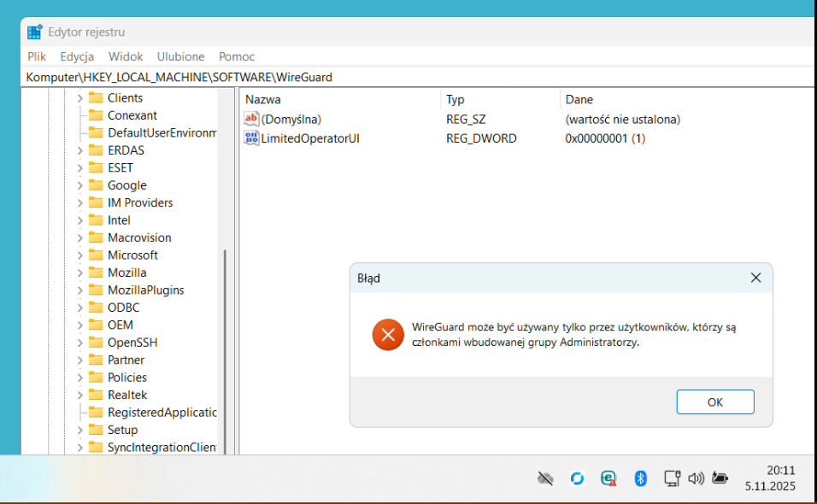Screen dimensions: 817x504
Task: Select the OpenSSH tree item label
Action: click(x=132, y=343)
